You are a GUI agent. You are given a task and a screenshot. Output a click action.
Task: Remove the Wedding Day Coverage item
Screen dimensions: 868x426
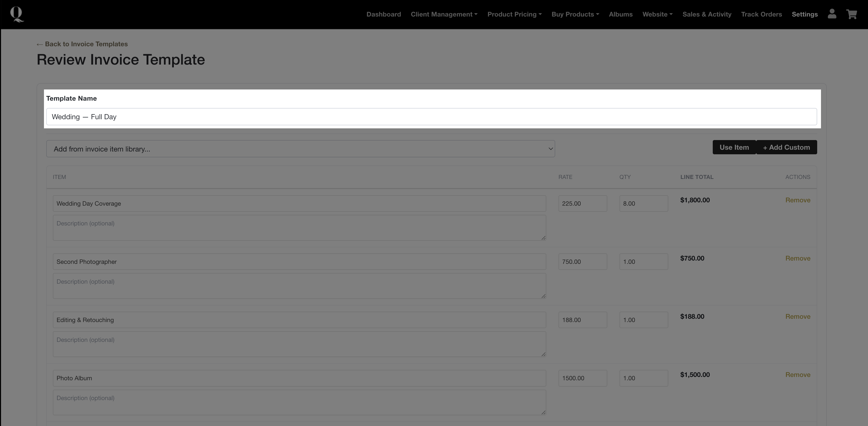click(797, 200)
